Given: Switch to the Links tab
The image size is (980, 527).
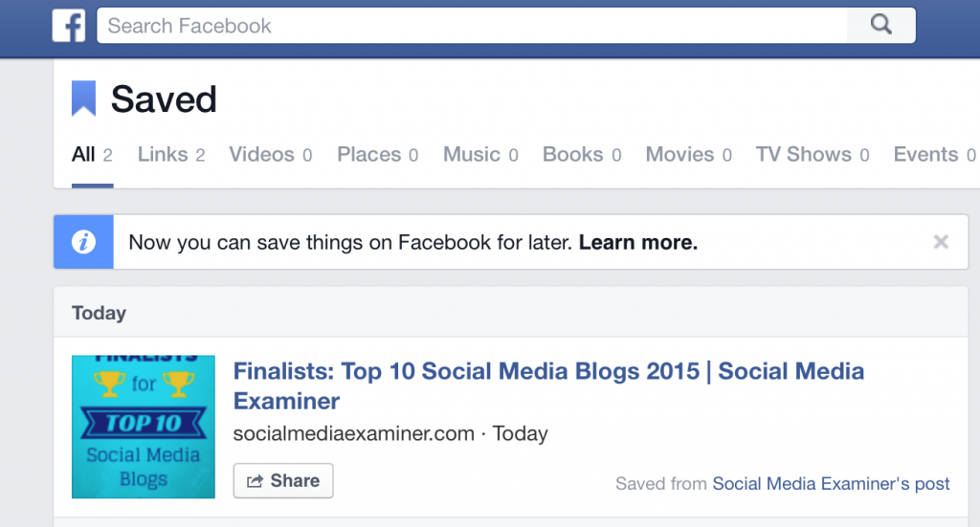Looking at the screenshot, I should click(171, 154).
